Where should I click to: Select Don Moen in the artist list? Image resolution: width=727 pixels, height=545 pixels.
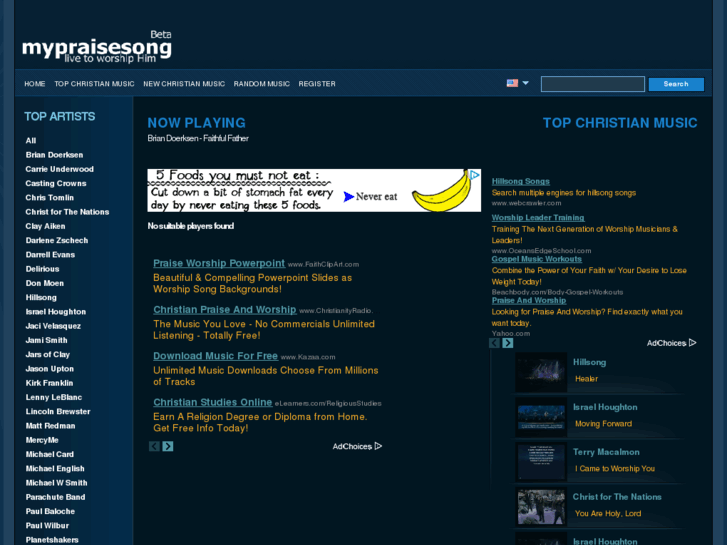coord(45,283)
